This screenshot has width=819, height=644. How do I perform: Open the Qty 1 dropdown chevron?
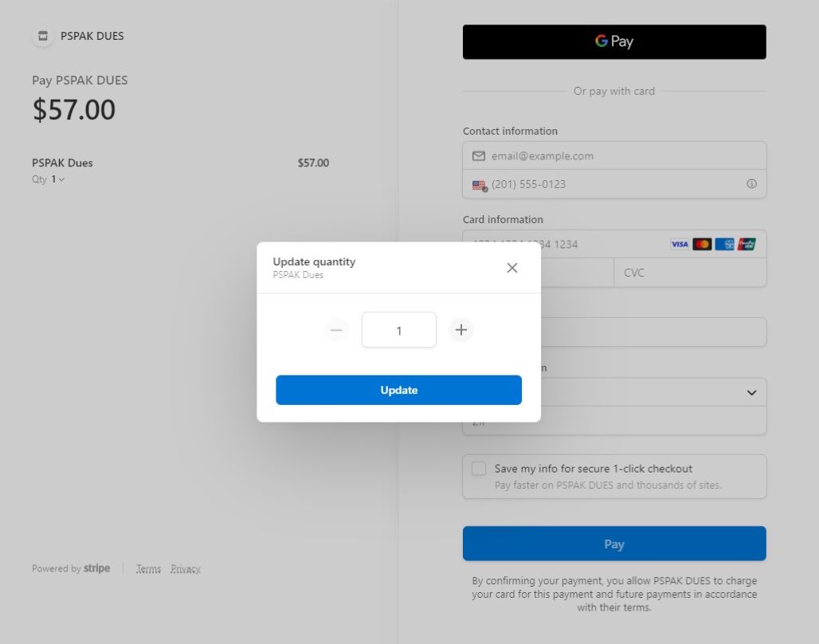61,179
